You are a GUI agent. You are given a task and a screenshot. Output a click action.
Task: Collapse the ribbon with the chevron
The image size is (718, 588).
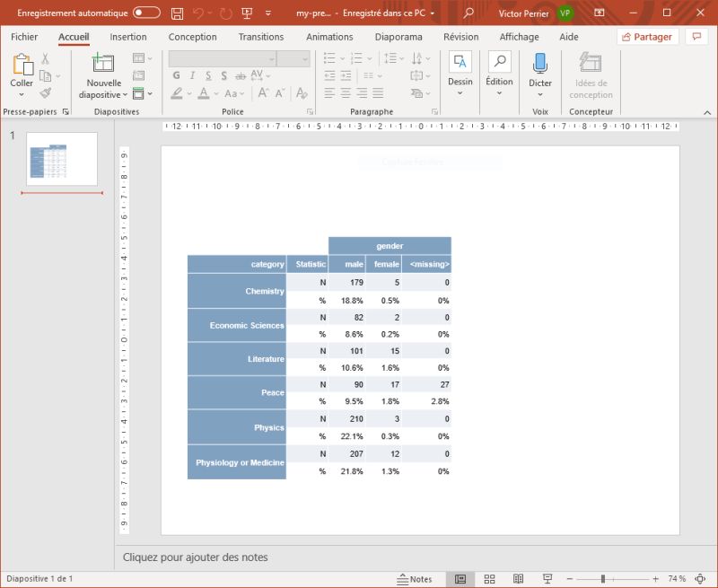(707, 112)
